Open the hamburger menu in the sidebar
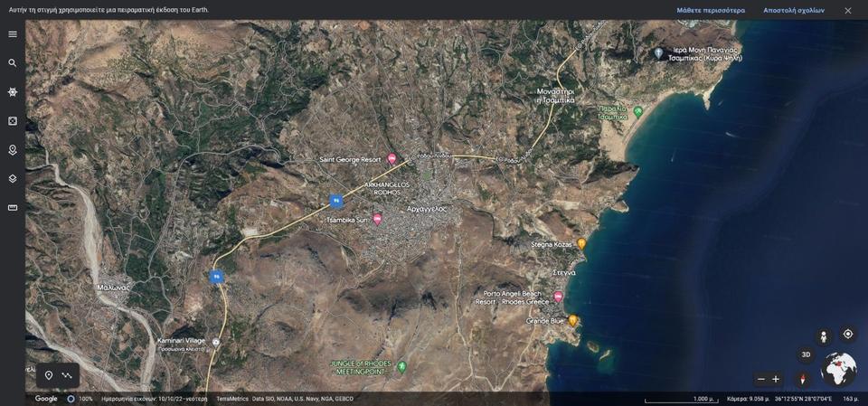 point(13,34)
